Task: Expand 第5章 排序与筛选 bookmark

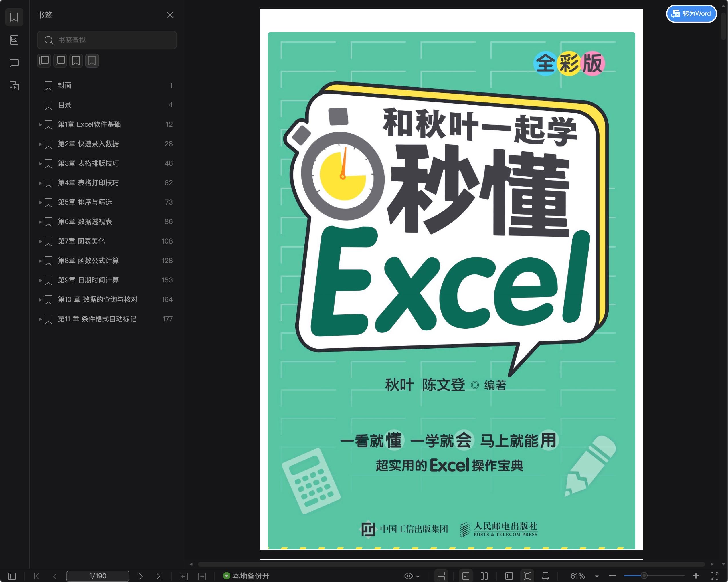Action: (41, 203)
